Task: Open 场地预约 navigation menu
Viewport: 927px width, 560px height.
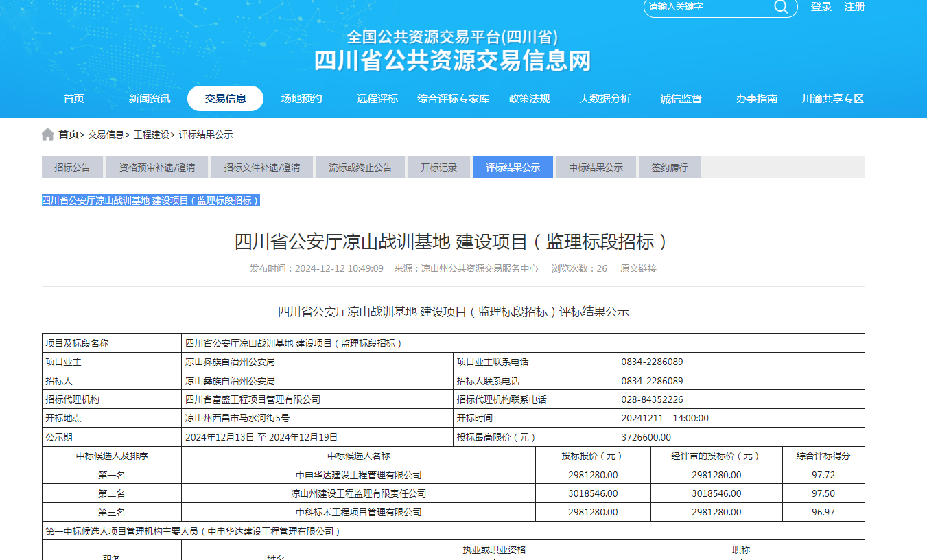Action: click(x=301, y=99)
